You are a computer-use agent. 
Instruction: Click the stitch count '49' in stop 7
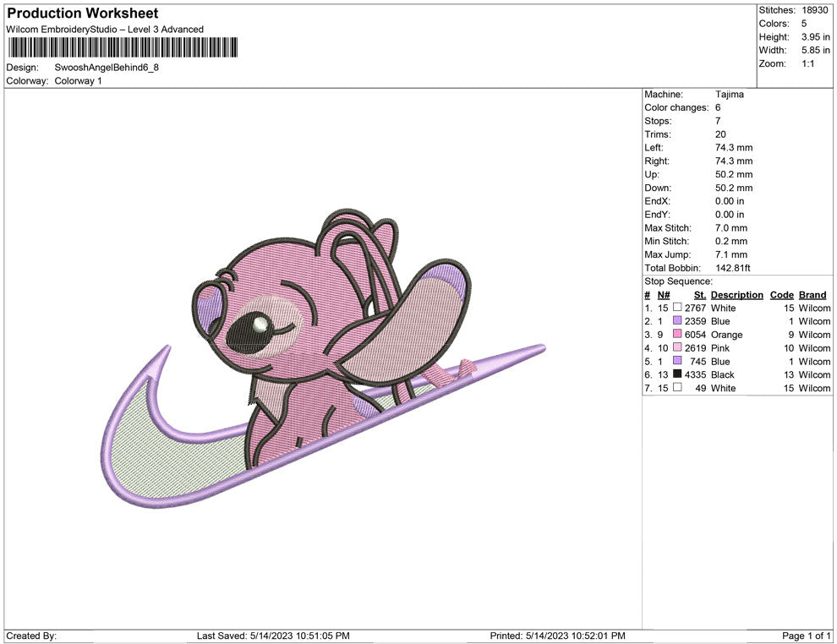point(700,388)
